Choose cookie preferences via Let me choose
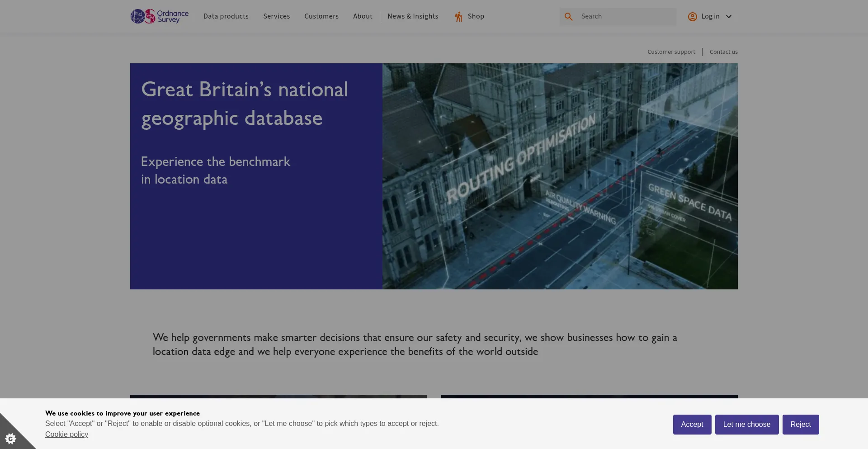 747,424
